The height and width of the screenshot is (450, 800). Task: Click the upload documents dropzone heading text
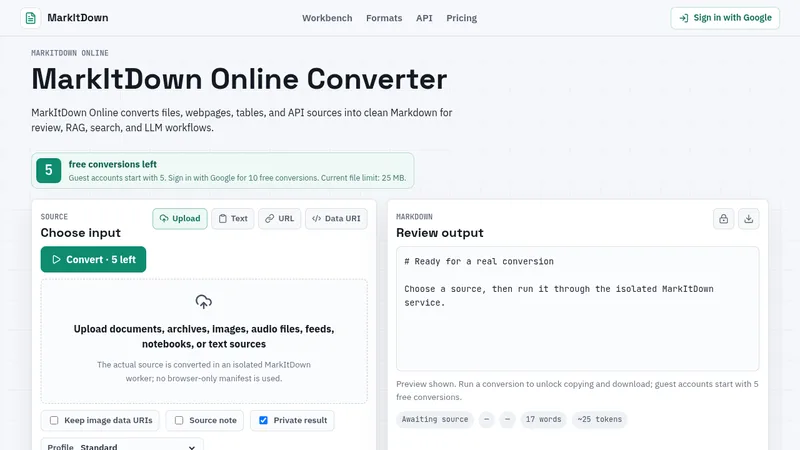(x=204, y=336)
